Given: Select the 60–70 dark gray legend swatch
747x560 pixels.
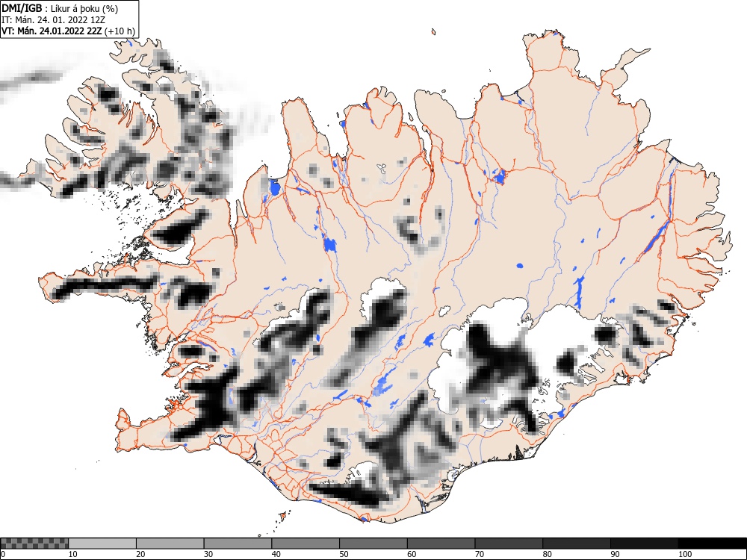Looking at the screenshot, I should click(441, 544).
